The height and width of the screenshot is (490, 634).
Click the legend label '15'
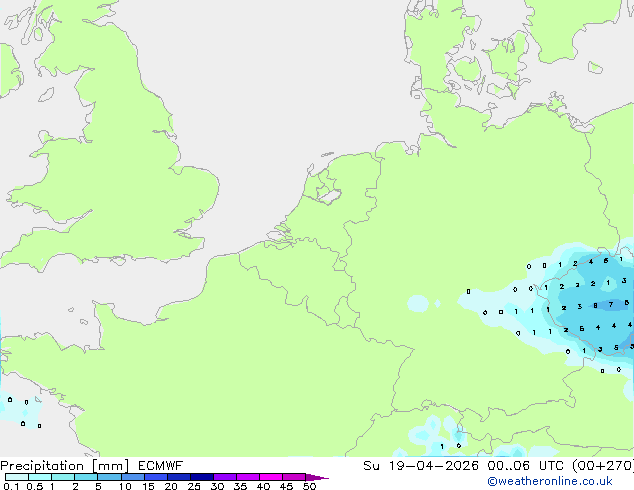click(x=148, y=486)
